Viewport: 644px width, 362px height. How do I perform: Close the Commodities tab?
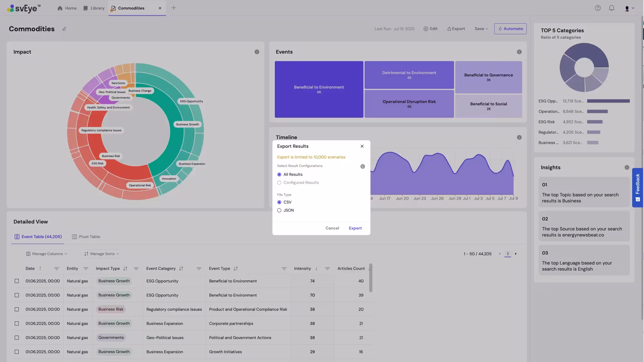coord(160,8)
